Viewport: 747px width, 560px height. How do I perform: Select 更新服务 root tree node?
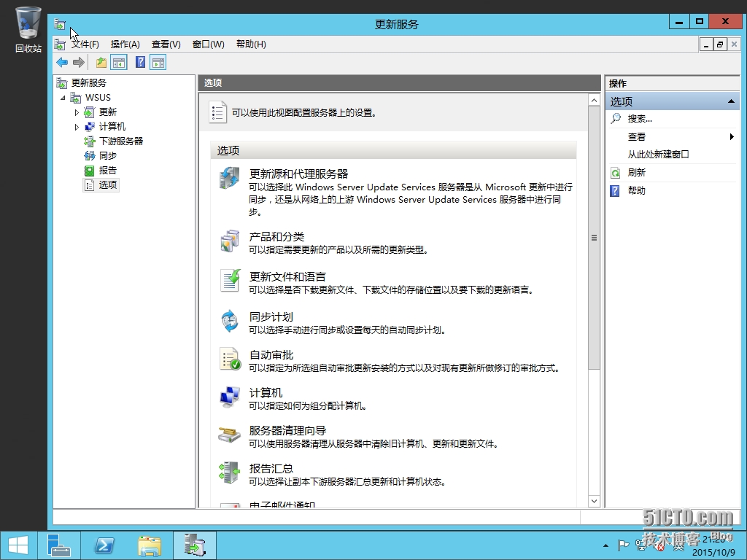coord(88,83)
